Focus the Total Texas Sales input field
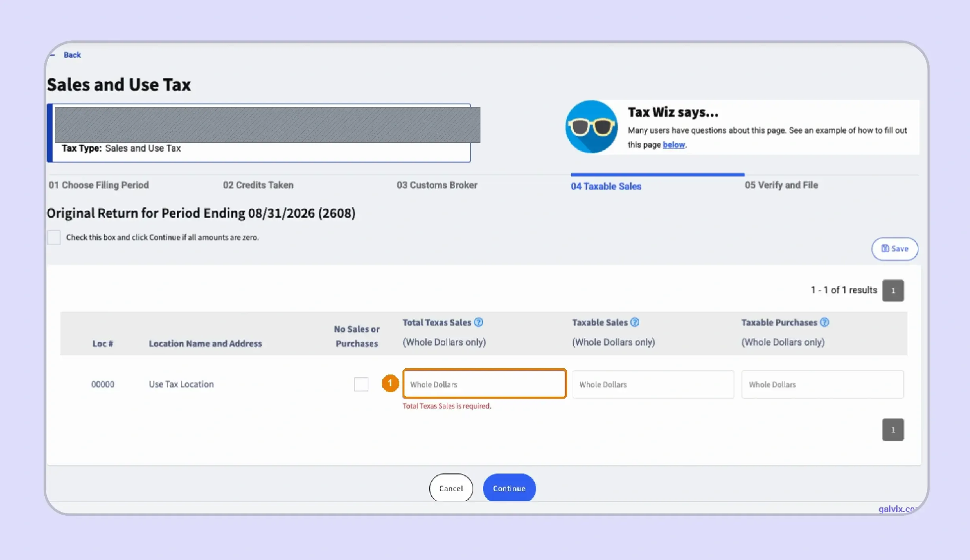 484,384
